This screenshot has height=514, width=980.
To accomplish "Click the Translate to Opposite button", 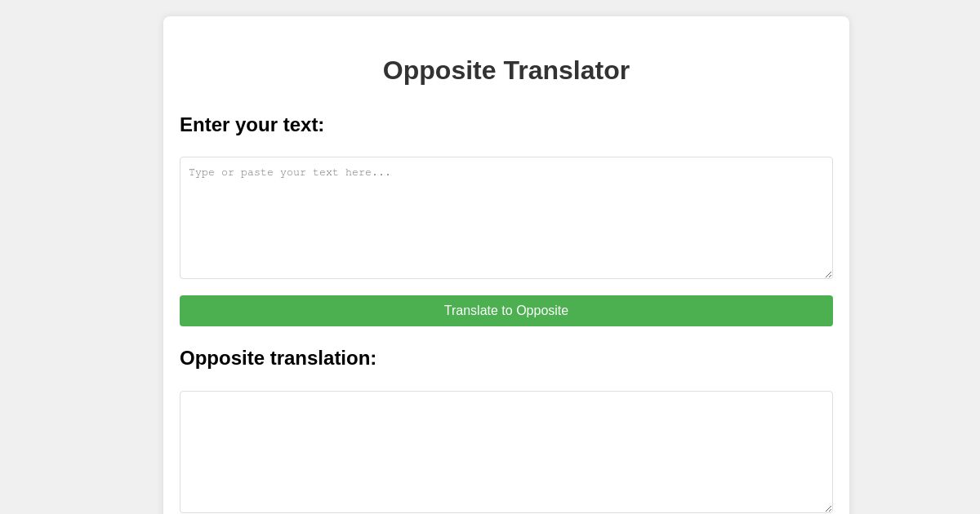I will tap(506, 311).
